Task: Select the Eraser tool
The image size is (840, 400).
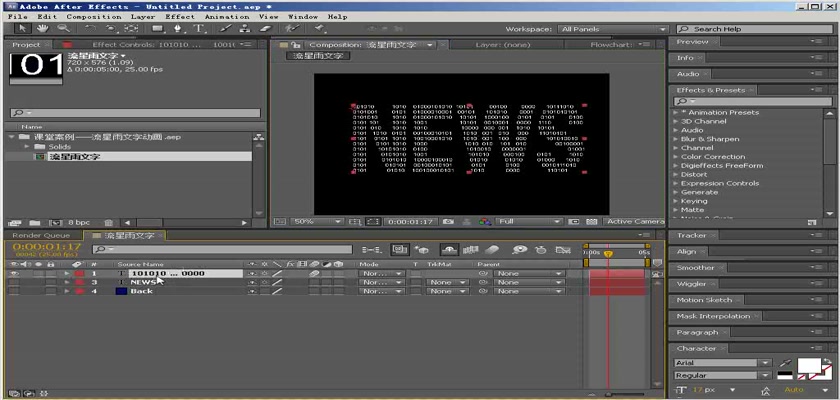Action: point(266,29)
